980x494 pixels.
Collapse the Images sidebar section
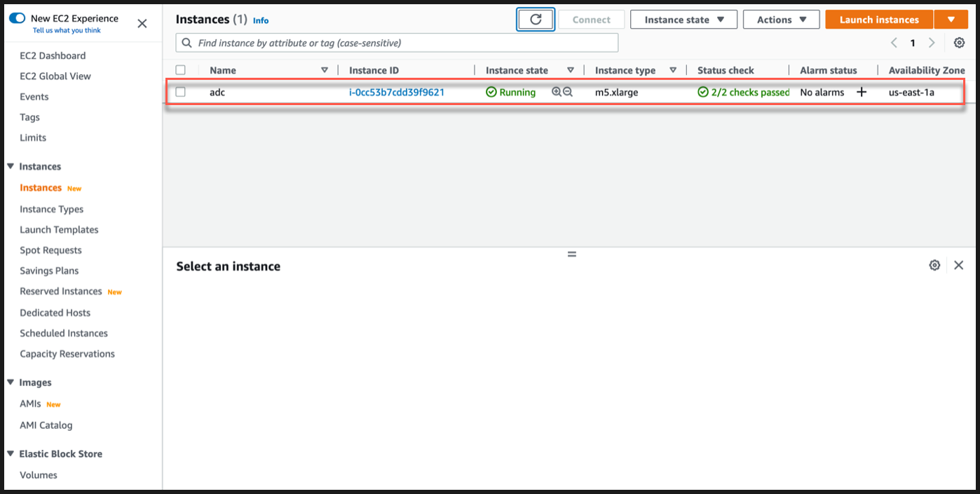point(11,383)
